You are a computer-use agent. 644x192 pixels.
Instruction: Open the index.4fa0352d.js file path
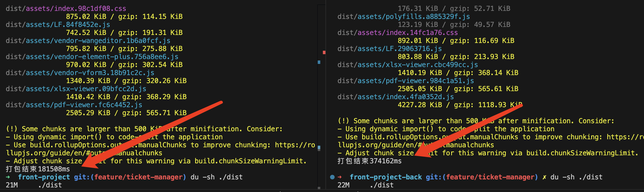[x=395, y=97]
